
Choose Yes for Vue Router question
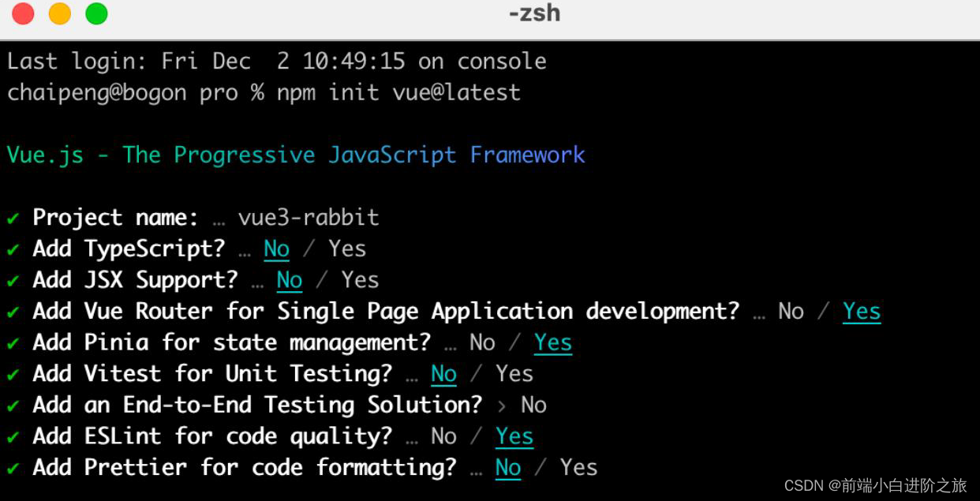pyautogui.click(x=862, y=312)
